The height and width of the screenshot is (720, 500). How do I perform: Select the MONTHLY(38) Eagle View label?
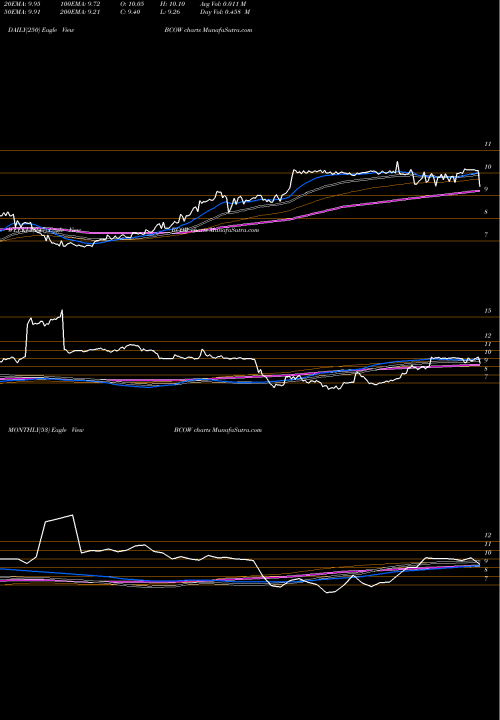coord(46,430)
